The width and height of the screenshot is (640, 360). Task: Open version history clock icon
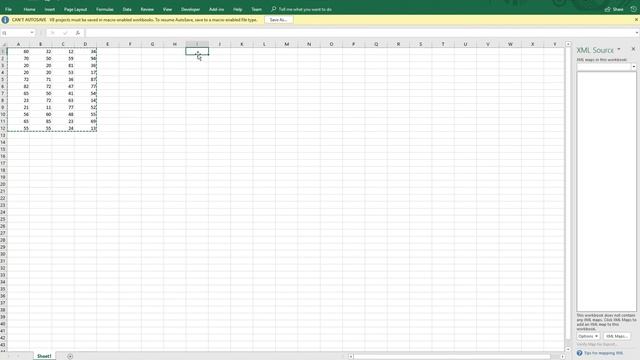click(x=633, y=9)
